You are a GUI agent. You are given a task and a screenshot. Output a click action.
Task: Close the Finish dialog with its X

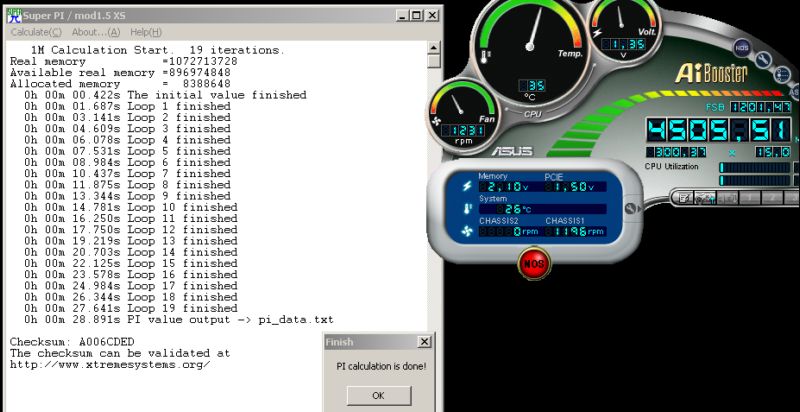pyautogui.click(x=424, y=342)
